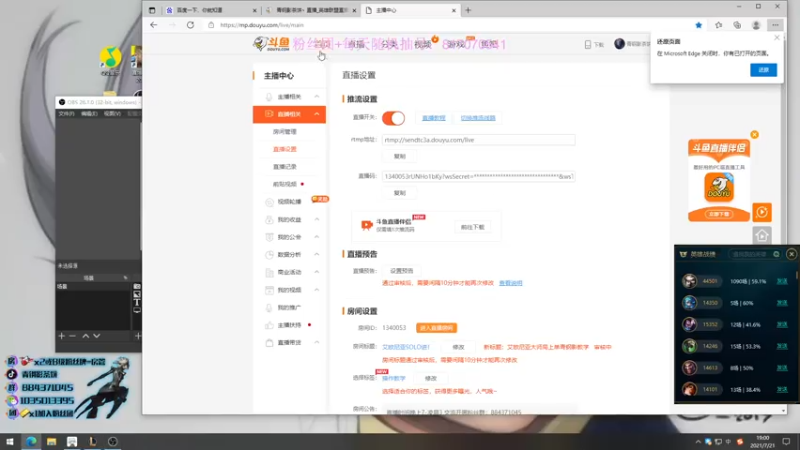800x450 pixels.
Task: Click the 主播扶持 thumbs-up icon
Action: (x=269, y=325)
